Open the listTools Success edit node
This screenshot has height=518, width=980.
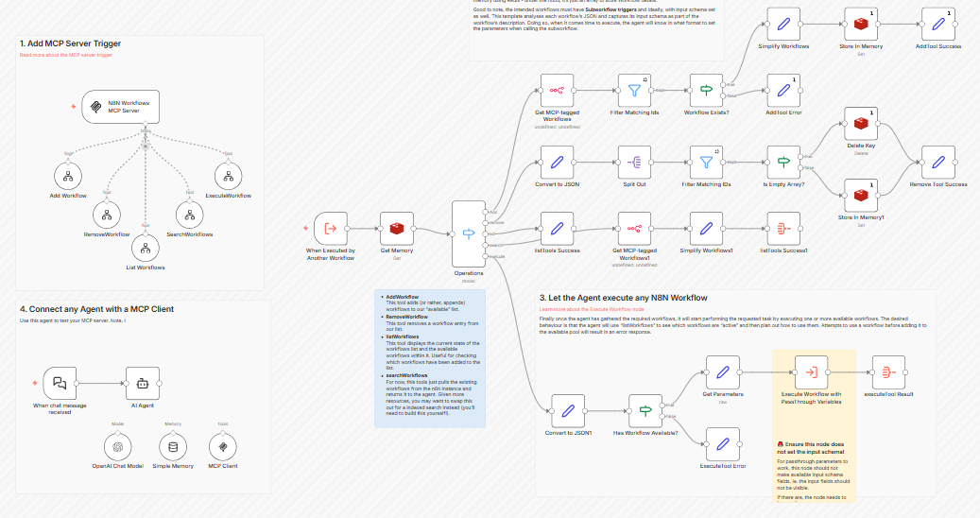(557, 229)
